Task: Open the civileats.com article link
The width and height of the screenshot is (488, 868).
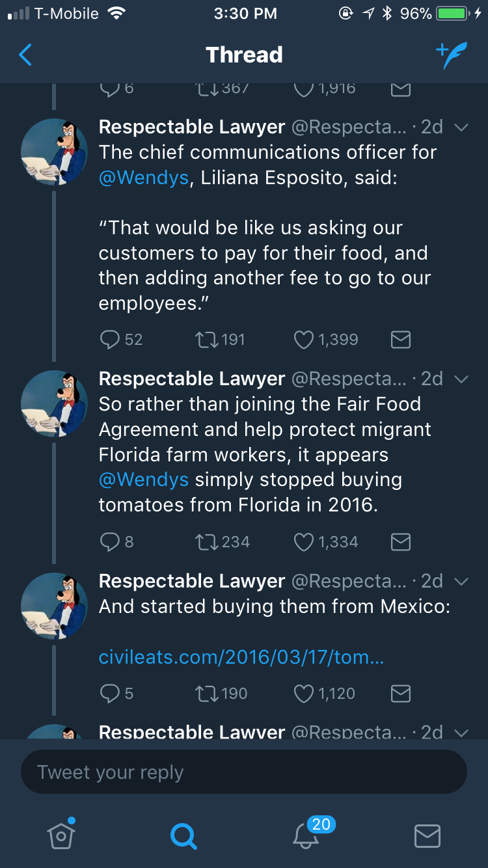Action: click(x=241, y=658)
